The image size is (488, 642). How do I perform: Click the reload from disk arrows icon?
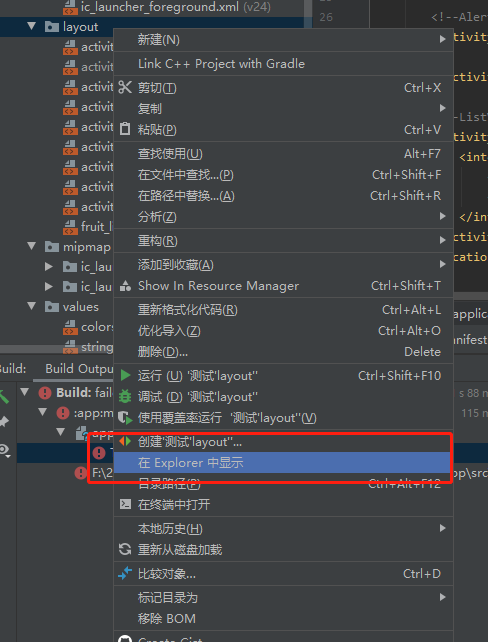(x=125, y=549)
